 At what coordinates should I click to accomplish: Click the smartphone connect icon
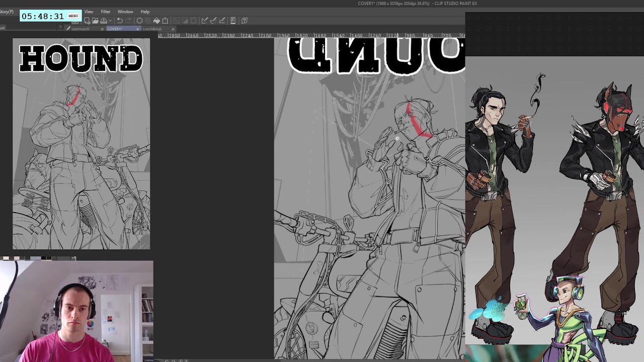tap(233, 21)
